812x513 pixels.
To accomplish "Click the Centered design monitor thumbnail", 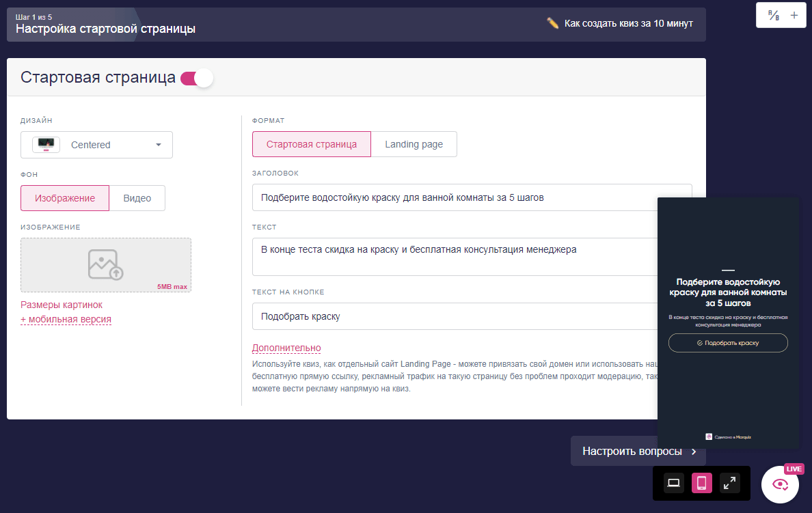I will click(46, 144).
